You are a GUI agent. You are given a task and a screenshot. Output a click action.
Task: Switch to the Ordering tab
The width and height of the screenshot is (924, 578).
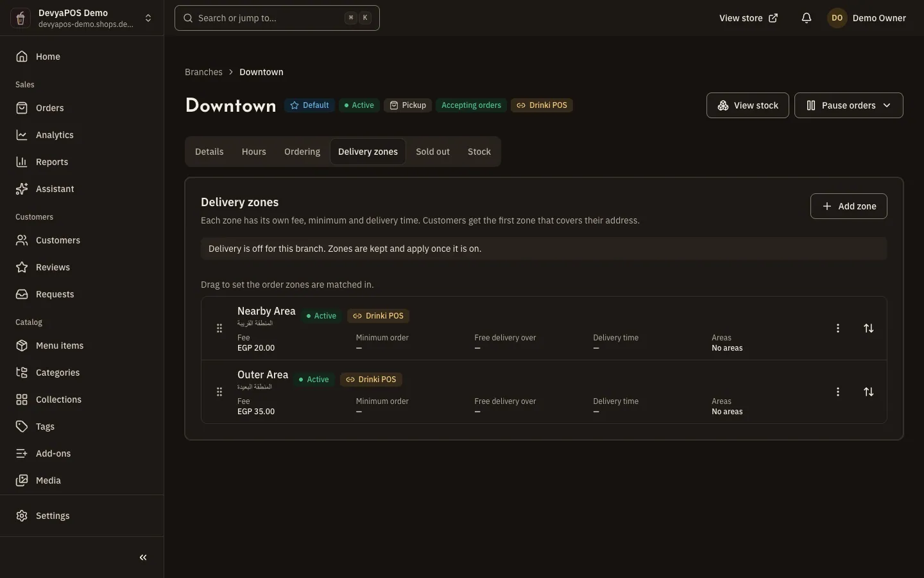click(302, 152)
